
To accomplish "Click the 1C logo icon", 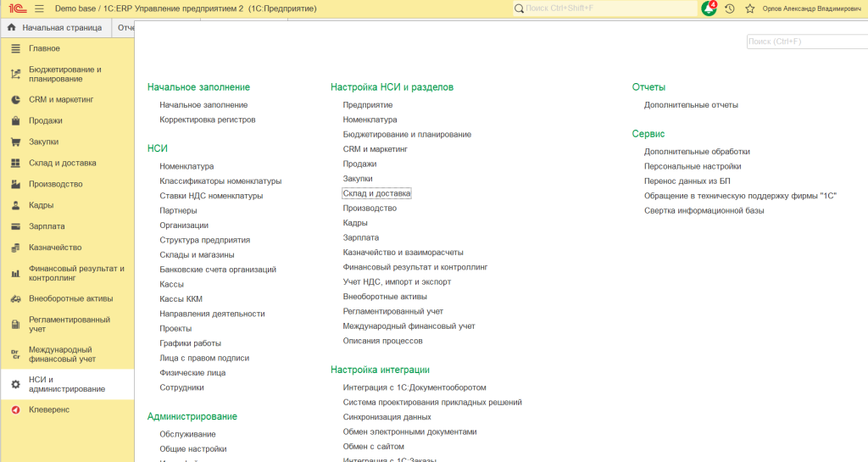I will pyautogui.click(x=17, y=8).
